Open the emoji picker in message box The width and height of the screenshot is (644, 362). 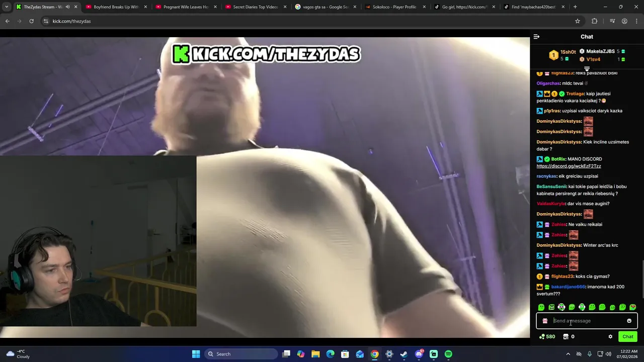(629, 321)
